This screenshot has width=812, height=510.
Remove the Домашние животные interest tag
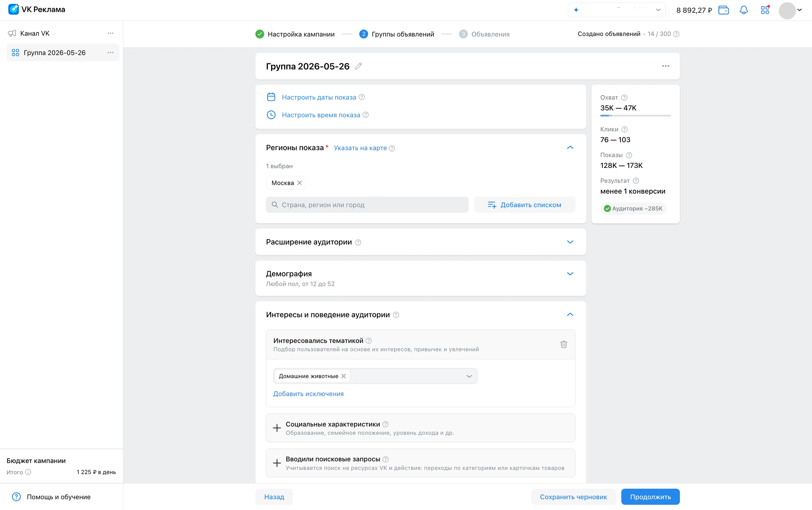(x=343, y=376)
